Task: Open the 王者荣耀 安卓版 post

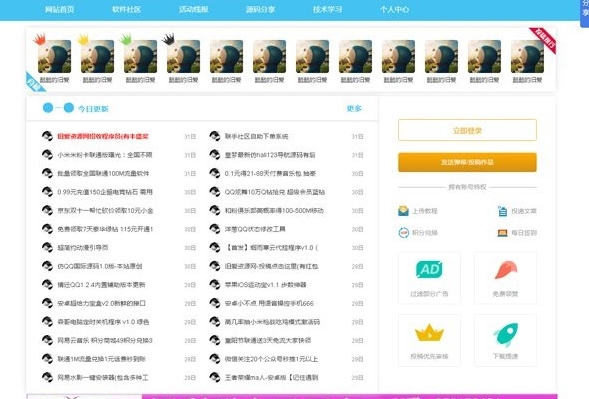Action: coord(271,378)
